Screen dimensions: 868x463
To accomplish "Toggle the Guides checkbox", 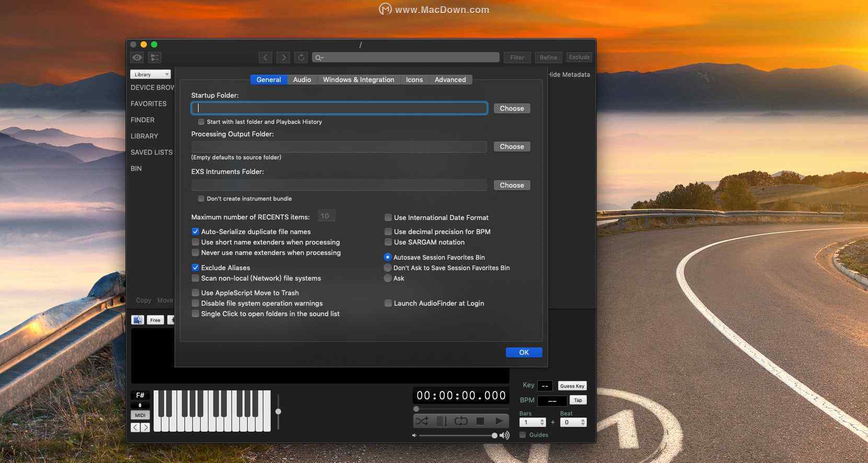I will pyautogui.click(x=523, y=435).
